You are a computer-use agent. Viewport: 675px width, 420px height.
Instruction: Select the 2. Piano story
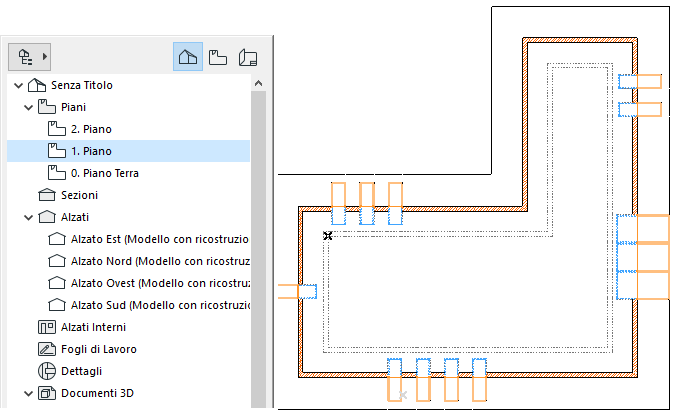[x=91, y=129]
